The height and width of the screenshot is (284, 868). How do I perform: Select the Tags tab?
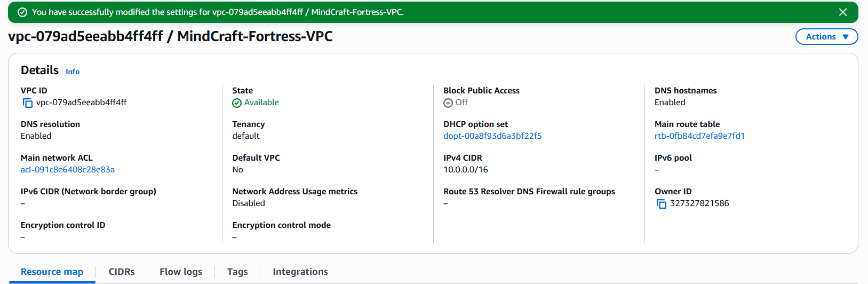[x=237, y=272]
